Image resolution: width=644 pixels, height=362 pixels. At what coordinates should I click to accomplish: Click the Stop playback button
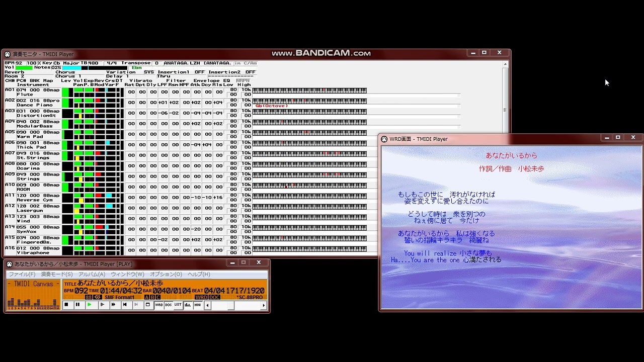point(66,305)
